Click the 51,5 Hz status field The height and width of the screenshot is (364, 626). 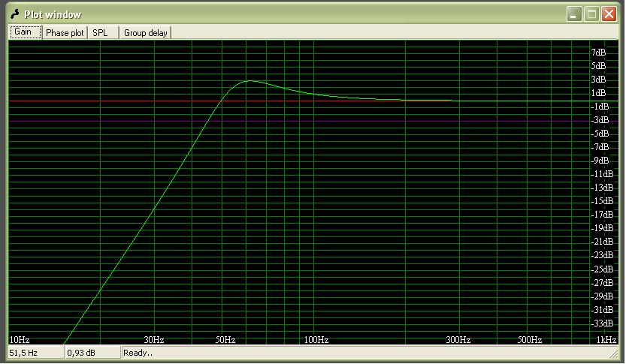tap(36, 353)
